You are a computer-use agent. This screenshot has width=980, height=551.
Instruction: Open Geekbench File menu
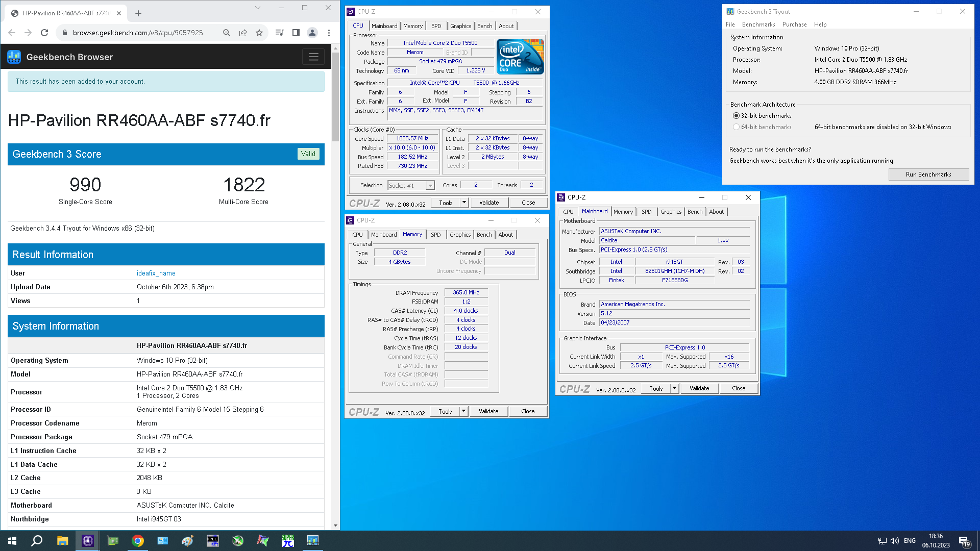click(730, 24)
